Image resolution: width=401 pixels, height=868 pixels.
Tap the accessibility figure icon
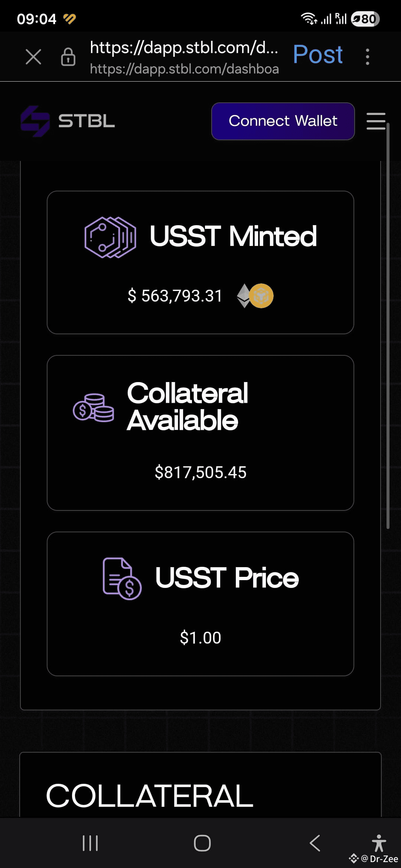coord(379,843)
